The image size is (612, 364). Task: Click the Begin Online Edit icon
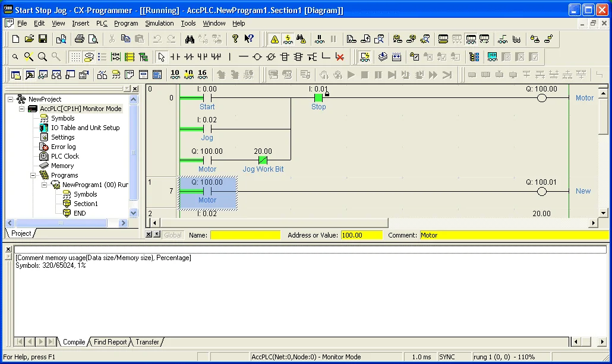coord(415,57)
